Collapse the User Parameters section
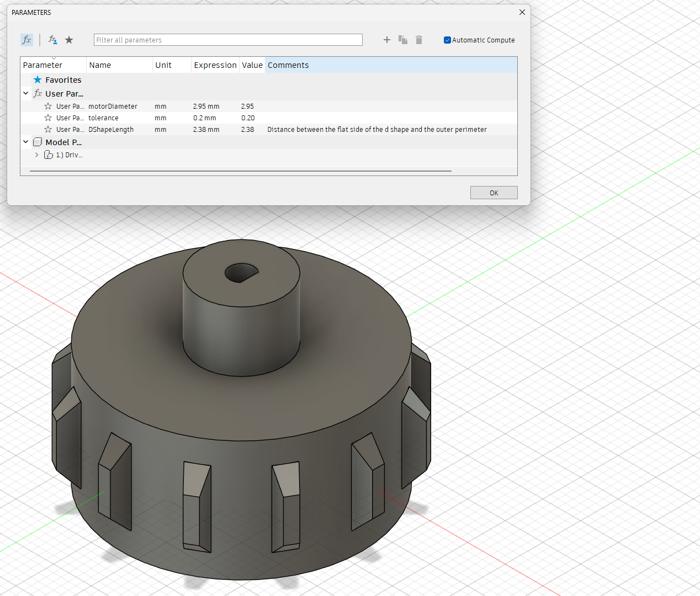Image resolution: width=700 pixels, height=596 pixels. (x=25, y=93)
